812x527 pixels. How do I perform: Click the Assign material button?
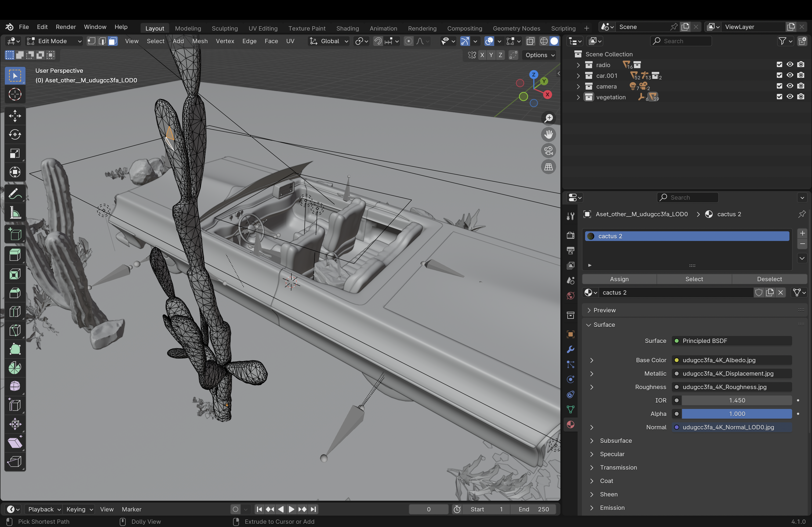[x=619, y=279]
